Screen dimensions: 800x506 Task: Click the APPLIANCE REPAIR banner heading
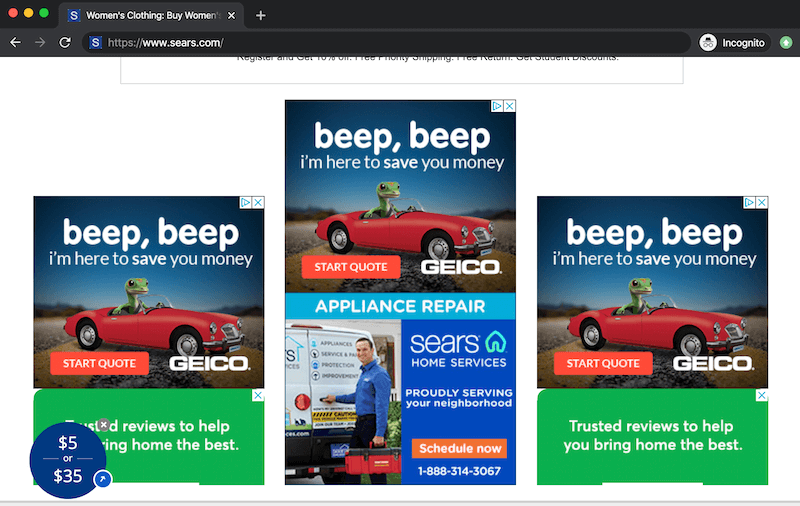(x=400, y=306)
